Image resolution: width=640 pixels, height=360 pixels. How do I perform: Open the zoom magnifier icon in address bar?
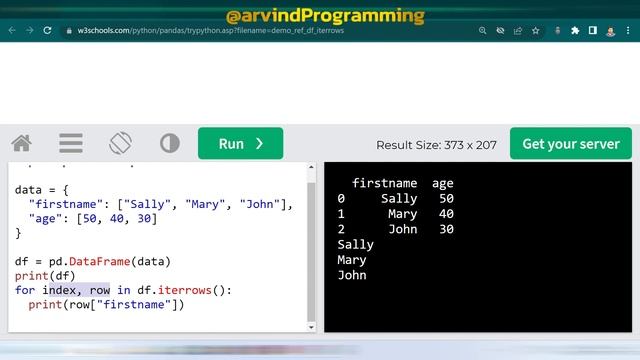click(482, 31)
